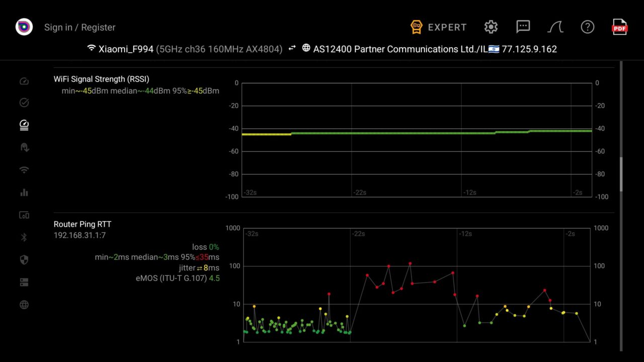The width and height of the screenshot is (644, 362).
Task: Open the globe icon in sidebar
Action: coord(24,305)
